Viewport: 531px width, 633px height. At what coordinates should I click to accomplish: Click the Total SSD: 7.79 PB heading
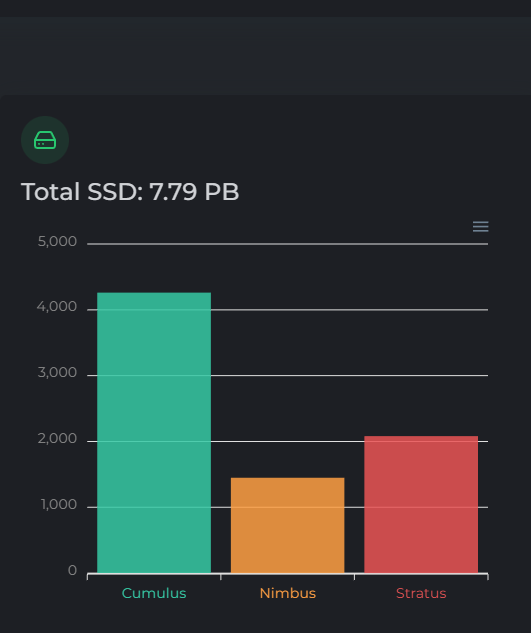[130, 191]
